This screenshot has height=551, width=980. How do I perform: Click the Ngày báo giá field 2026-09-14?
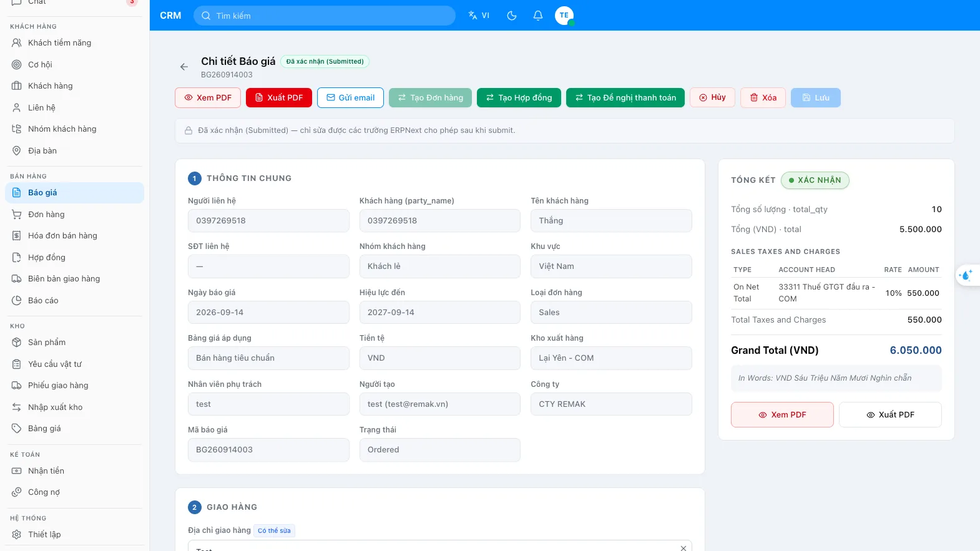coord(268,313)
